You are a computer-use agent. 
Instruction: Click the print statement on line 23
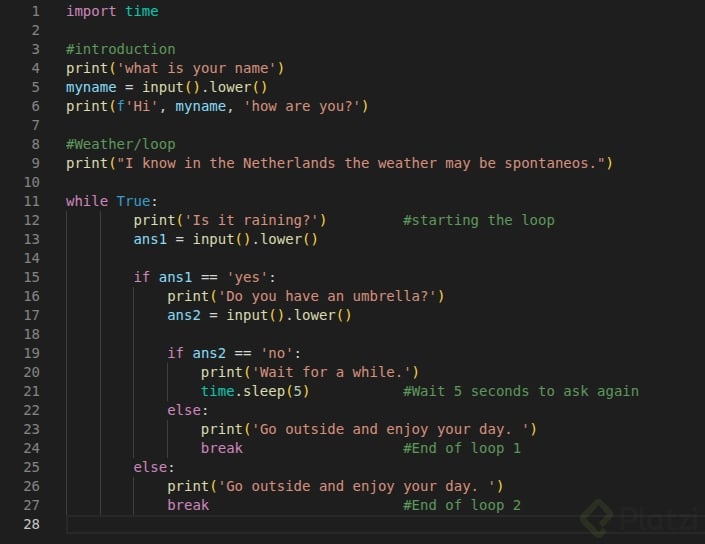tap(369, 429)
